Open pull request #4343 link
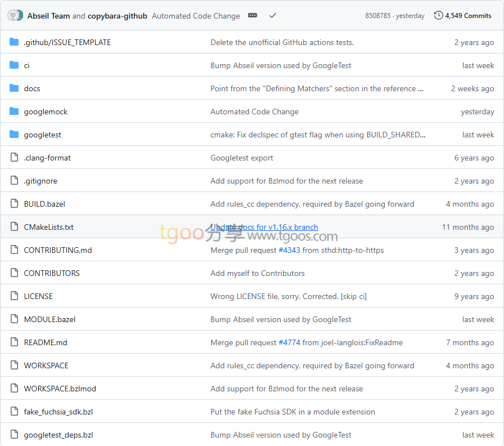The image size is (504, 446). [x=289, y=251]
